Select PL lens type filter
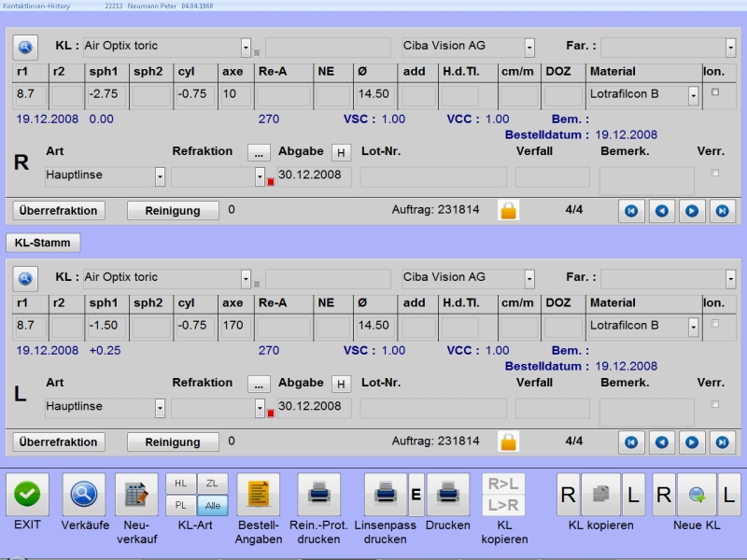This screenshot has width=747, height=560. [180, 505]
